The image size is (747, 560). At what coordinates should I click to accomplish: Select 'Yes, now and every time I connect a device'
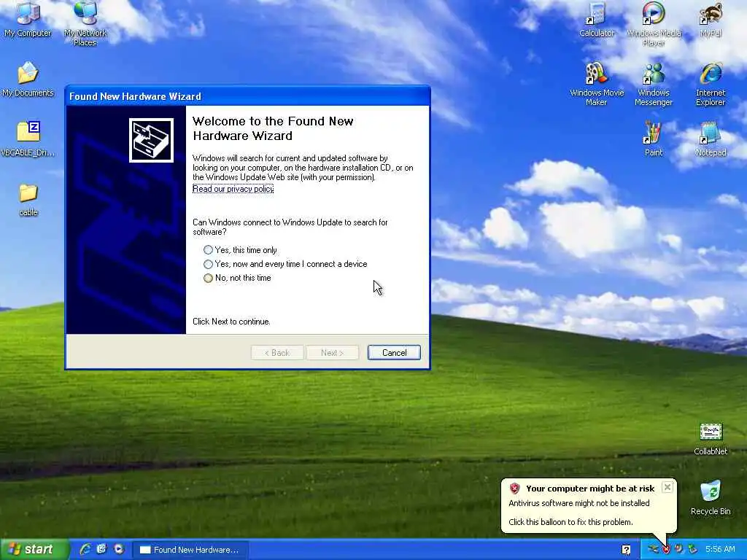285,264
